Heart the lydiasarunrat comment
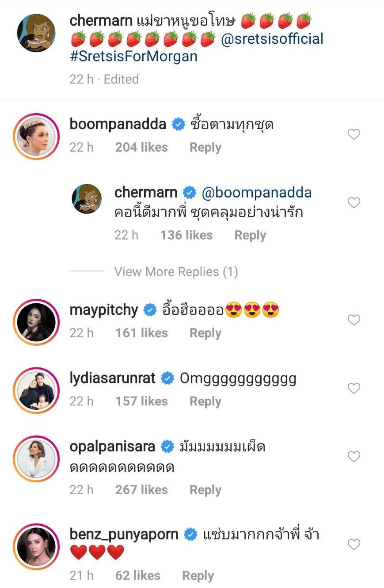Image resolution: width=384 pixels, height=588 pixels. [x=354, y=388]
